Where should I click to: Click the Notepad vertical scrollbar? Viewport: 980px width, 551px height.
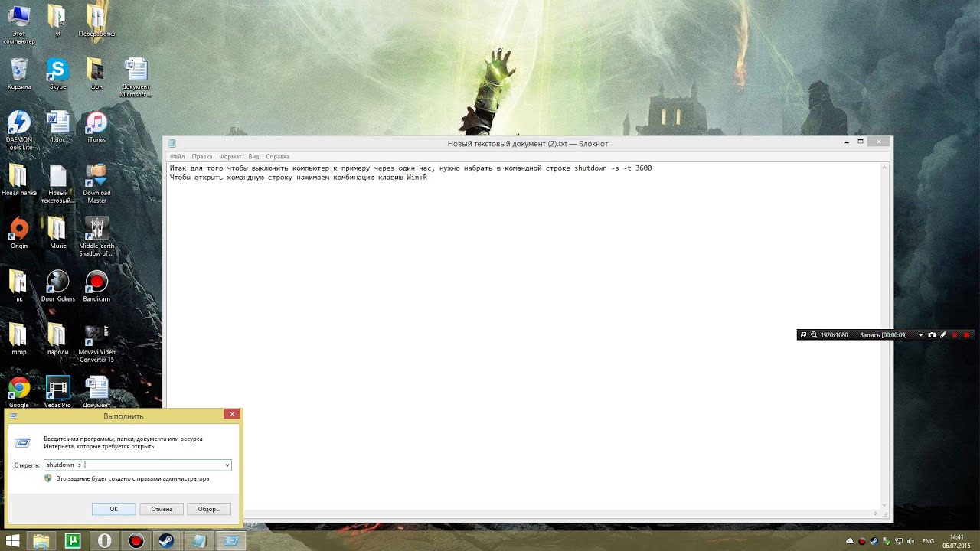[x=885, y=335]
